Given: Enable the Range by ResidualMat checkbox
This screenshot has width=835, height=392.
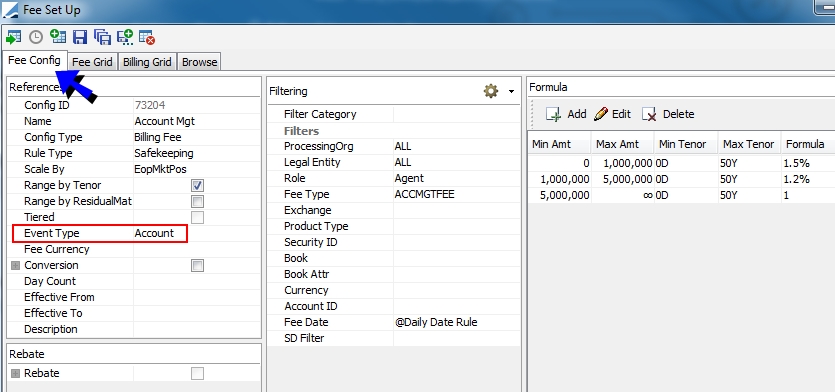Looking at the screenshot, I should click(198, 201).
